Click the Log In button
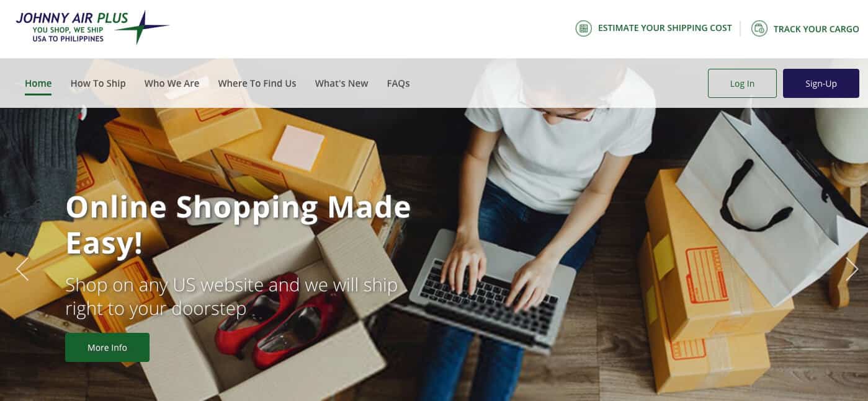The image size is (868, 401). click(x=742, y=84)
